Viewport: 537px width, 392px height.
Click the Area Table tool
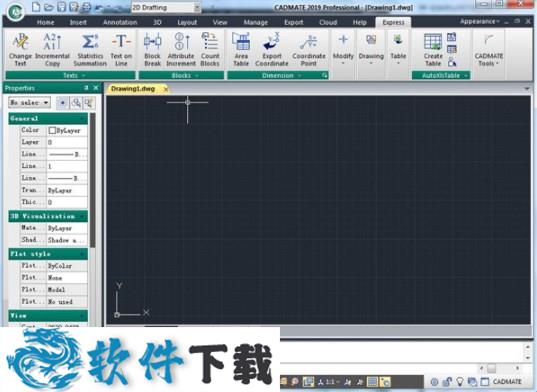241,50
